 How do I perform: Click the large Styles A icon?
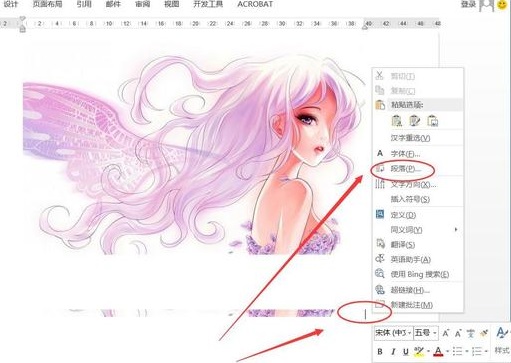pyautogui.click(x=501, y=333)
